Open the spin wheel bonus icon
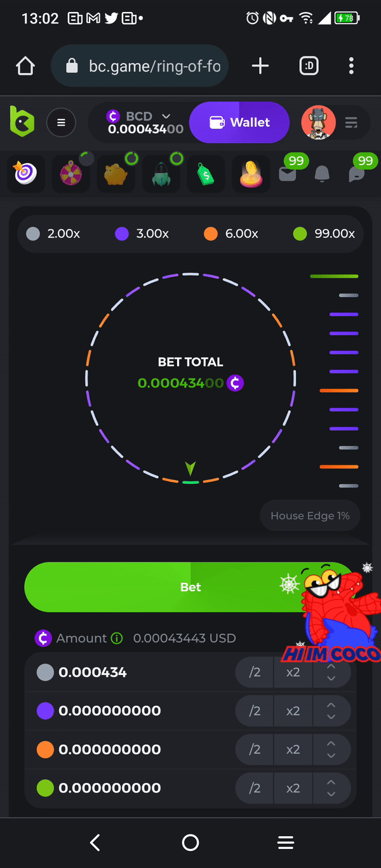This screenshot has width=381, height=868. point(71,174)
